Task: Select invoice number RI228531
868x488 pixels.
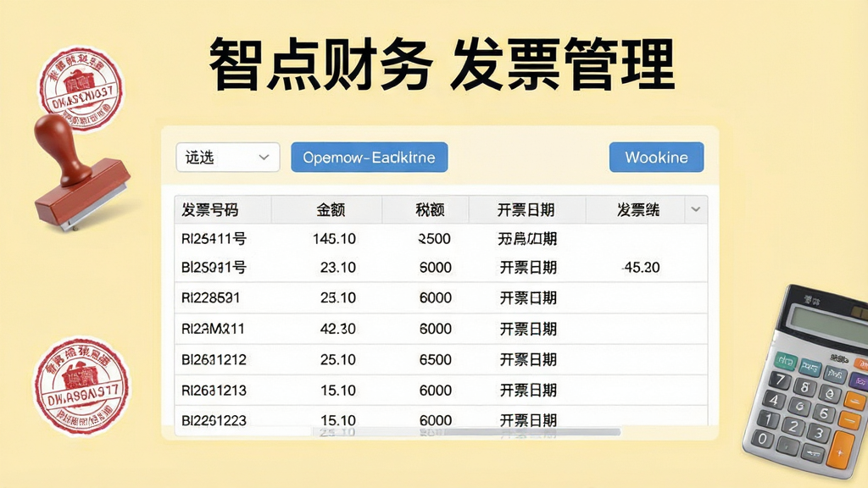Action: (210, 298)
